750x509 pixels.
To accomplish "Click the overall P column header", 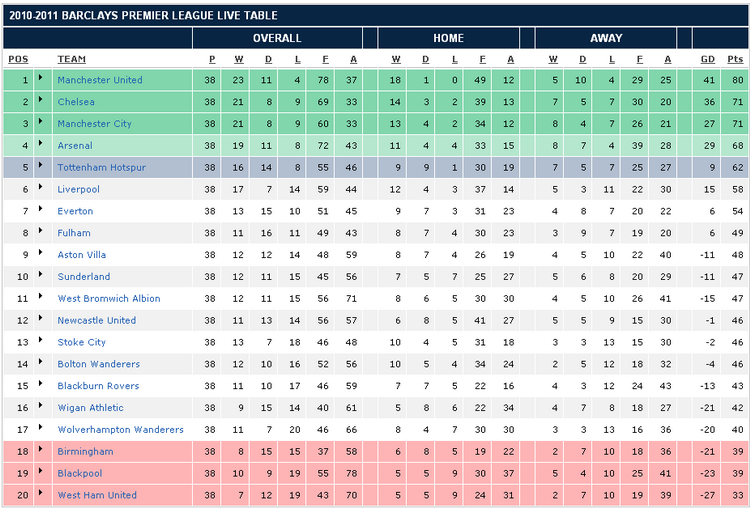I will 211,59.
